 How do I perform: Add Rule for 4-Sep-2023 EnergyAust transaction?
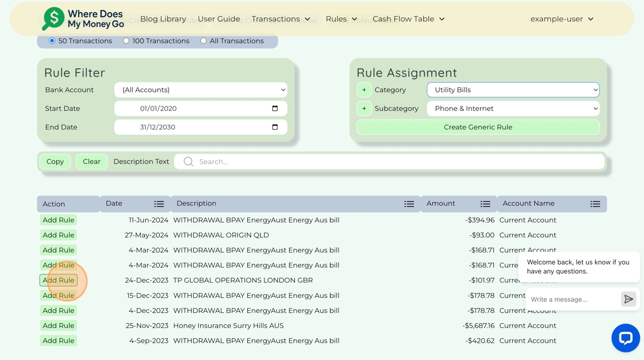(58, 340)
